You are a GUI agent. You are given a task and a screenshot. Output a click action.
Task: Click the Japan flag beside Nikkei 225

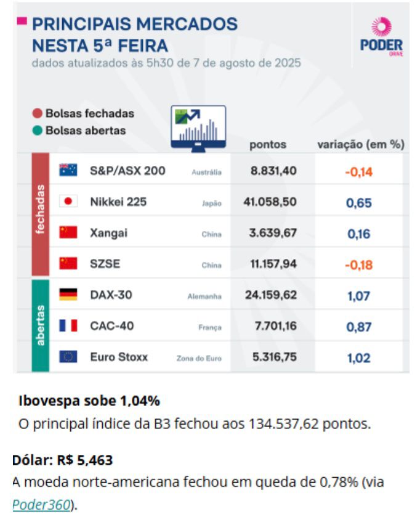[x=68, y=202]
